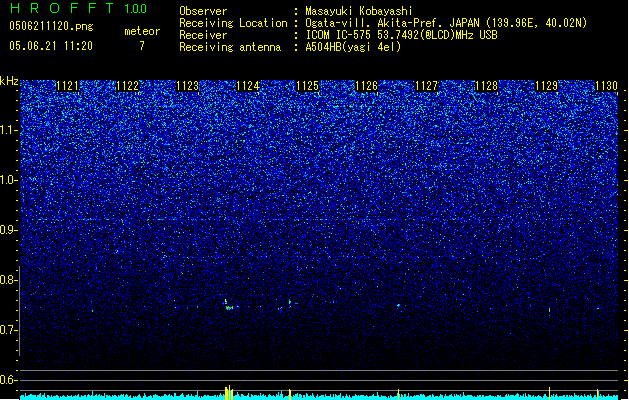Click time marker 1122
Screen dimensions: 629x400
(127, 86)
